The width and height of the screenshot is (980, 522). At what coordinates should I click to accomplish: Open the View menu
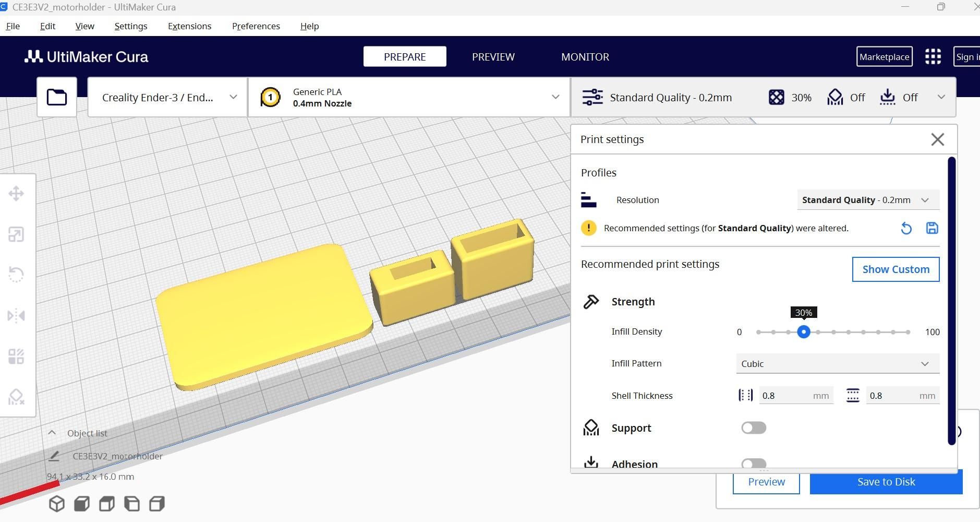[84, 26]
